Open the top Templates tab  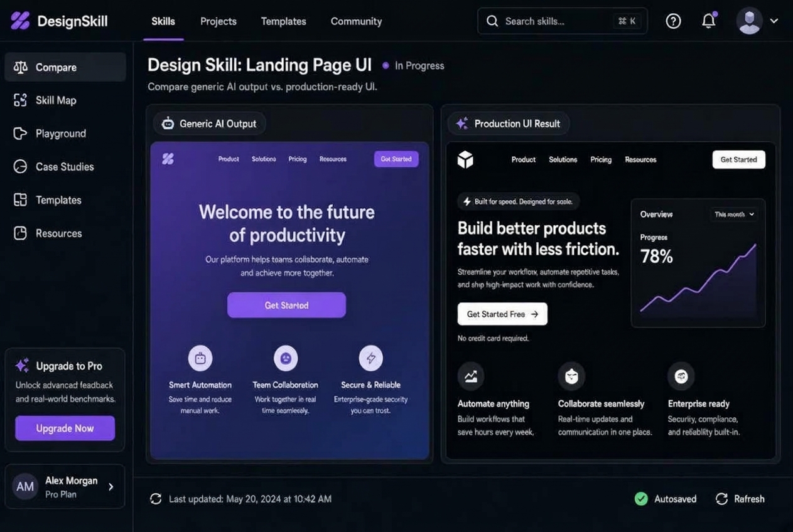[x=284, y=21]
